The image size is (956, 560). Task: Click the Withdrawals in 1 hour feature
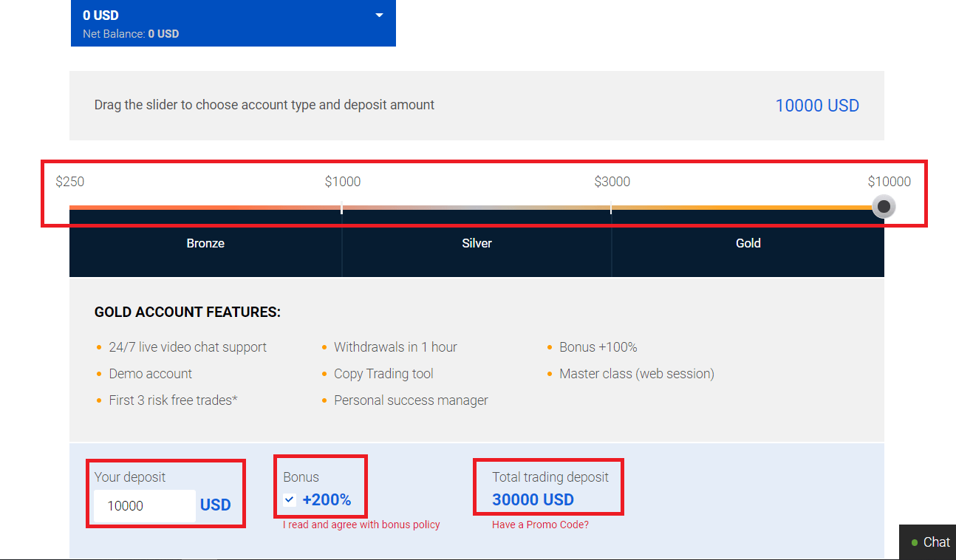[395, 347]
